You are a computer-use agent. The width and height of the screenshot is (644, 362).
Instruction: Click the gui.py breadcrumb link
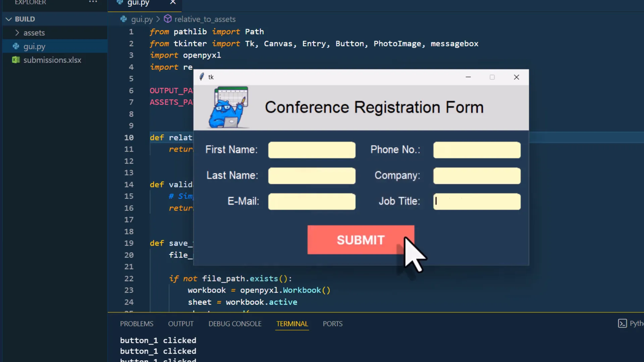142,19
